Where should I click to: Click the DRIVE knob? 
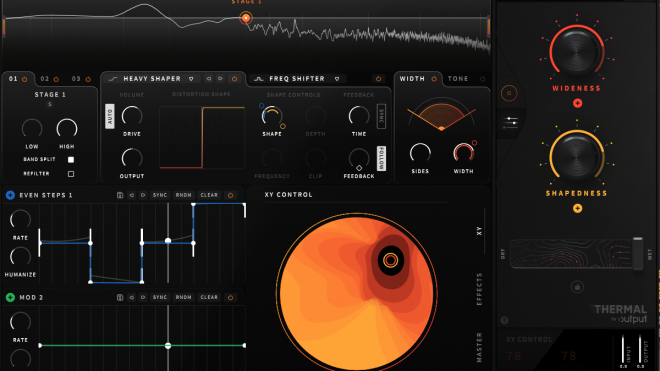(x=132, y=116)
